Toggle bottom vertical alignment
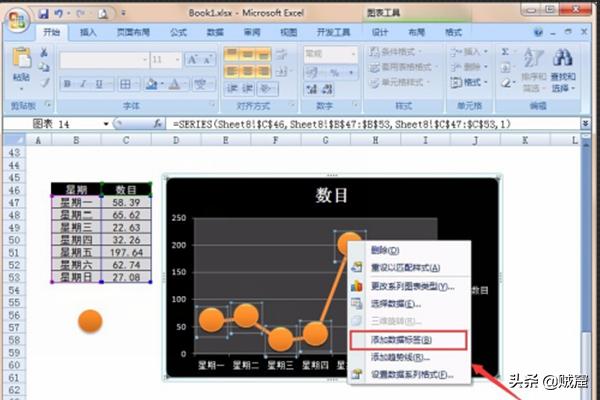 click(264, 54)
